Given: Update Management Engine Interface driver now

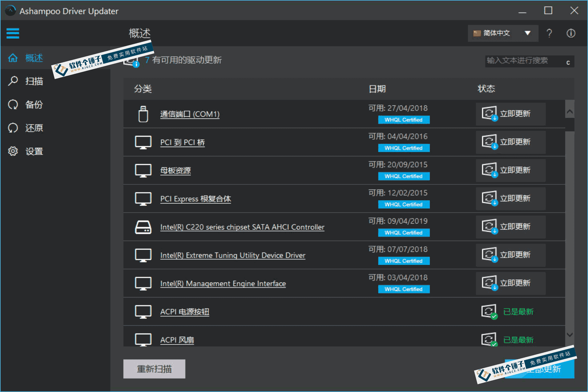Looking at the screenshot, I should (x=511, y=283).
